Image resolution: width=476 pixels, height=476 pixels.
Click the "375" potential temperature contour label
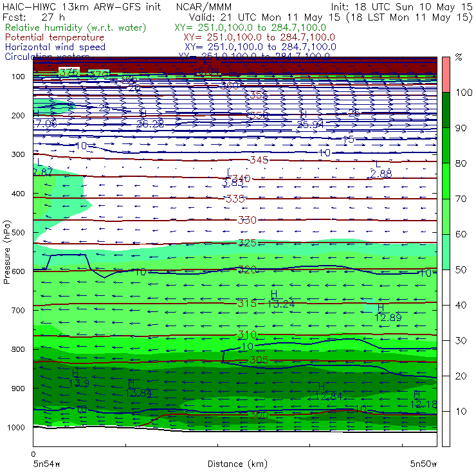tap(69, 72)
